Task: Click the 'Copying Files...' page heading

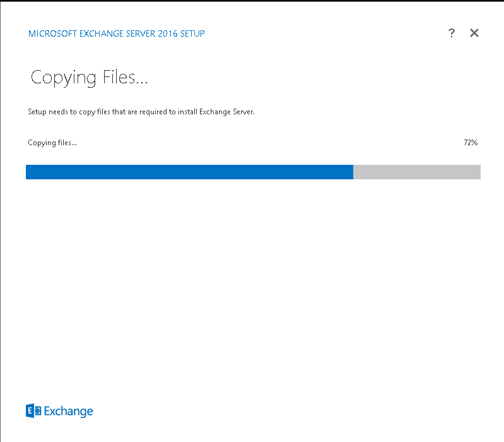Action: click(x=90, y=78)
